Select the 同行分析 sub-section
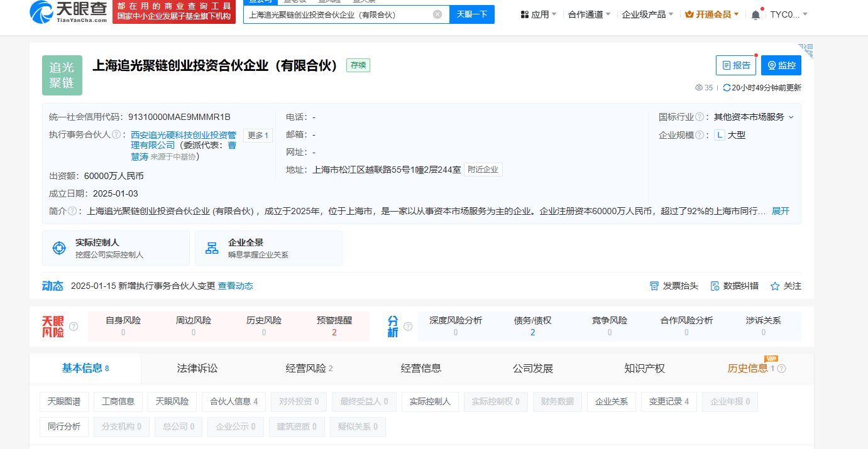Screen dimensions: 868x449 (64, 427)
